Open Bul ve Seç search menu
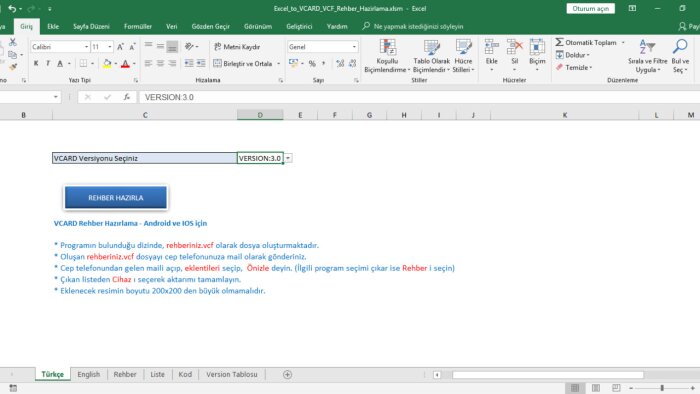The height and width of the screenshot is (394, 700). click(680, 56)
